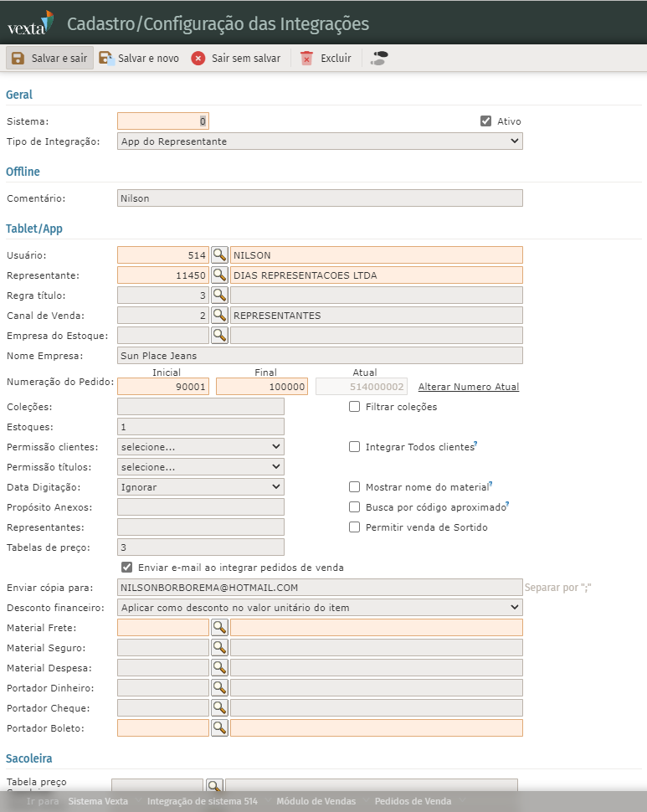Click magnifier beside Empresa do Estoque
Viewport: 647px width, 812px height.
(219, 335)
